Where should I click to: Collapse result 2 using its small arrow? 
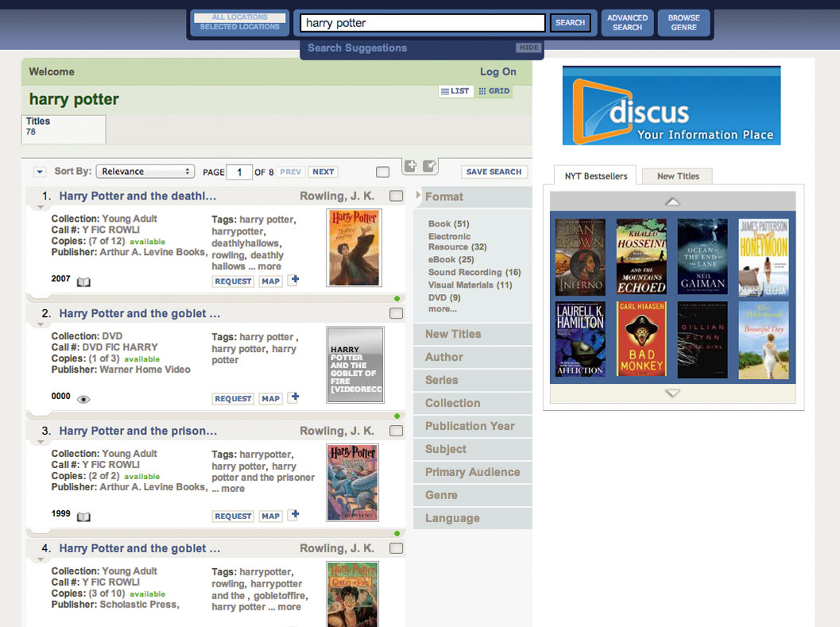click(41, 325)
